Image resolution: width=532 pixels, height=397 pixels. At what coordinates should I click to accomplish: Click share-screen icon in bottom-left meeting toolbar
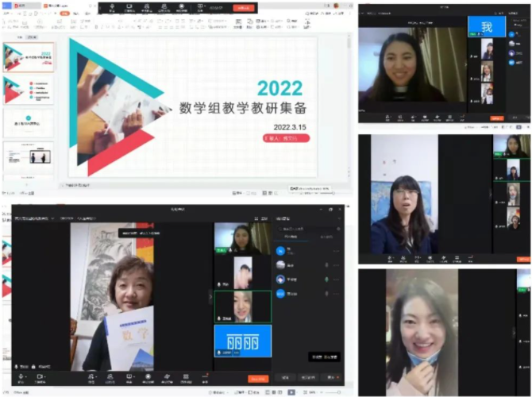click(129, 378)
